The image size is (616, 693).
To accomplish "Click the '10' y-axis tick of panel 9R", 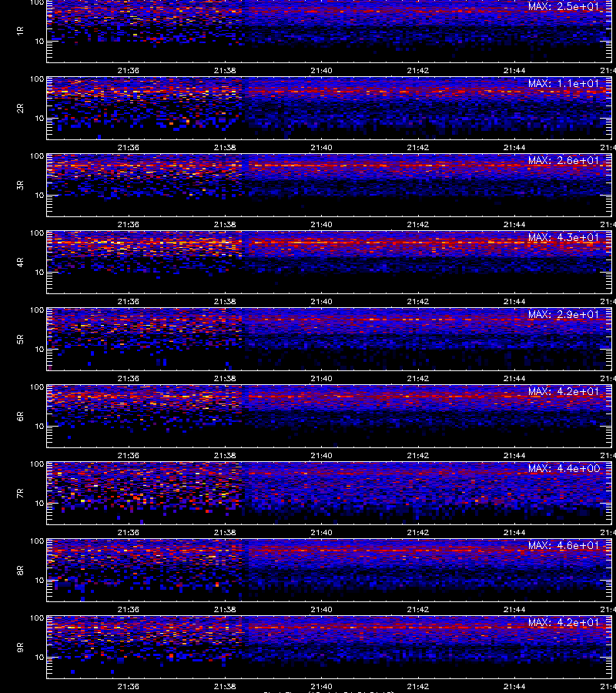I will tap(39, 658).
